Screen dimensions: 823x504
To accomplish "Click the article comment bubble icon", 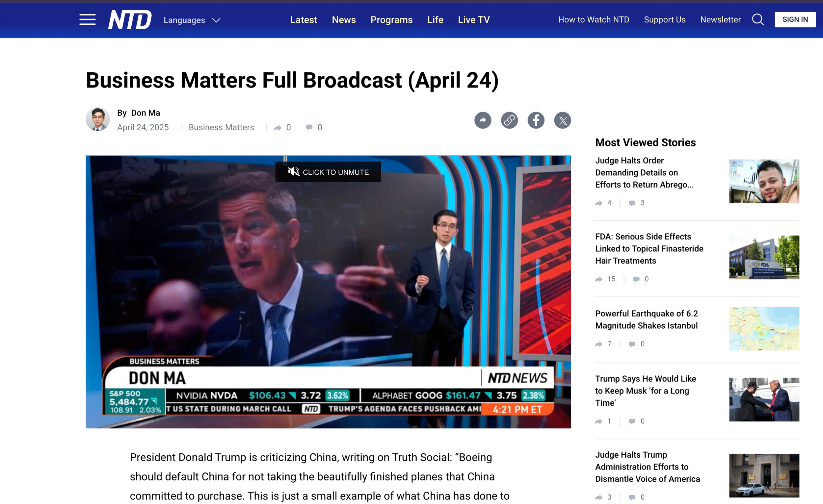I will pyautogui.click(x=309, y=128).
